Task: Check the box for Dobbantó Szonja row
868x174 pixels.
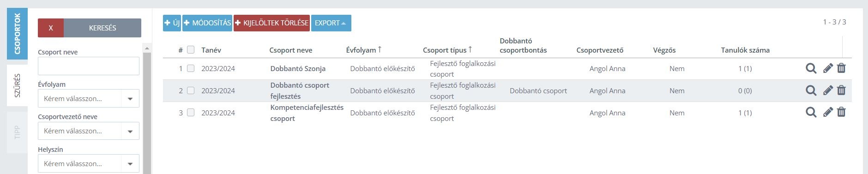Action: click(191, 68)
